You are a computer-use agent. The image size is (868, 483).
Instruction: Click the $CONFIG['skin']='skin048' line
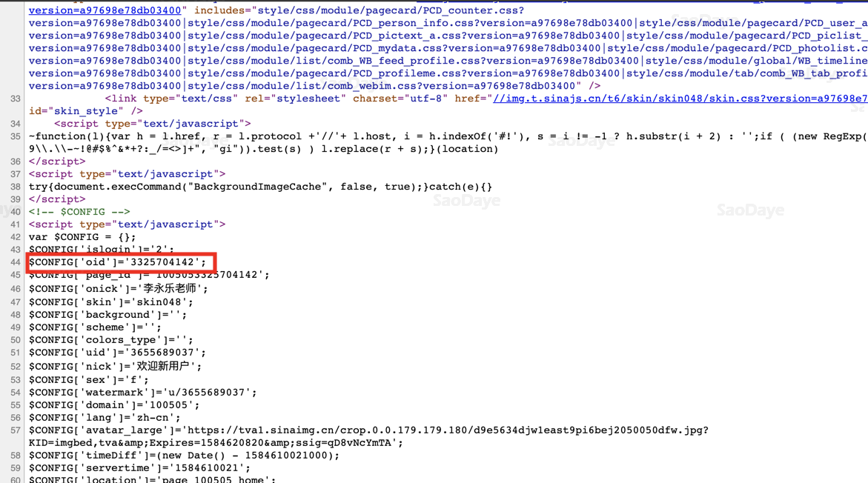tap(111, 302)
